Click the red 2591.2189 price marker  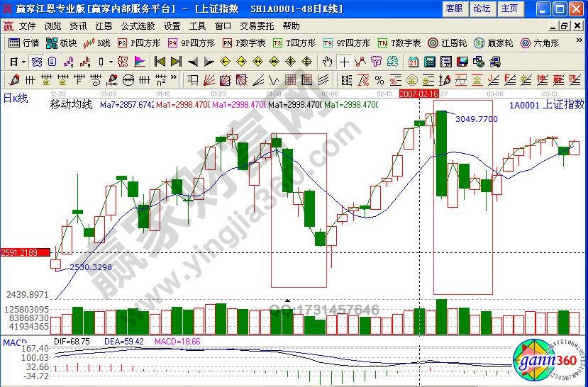point(26,252)
